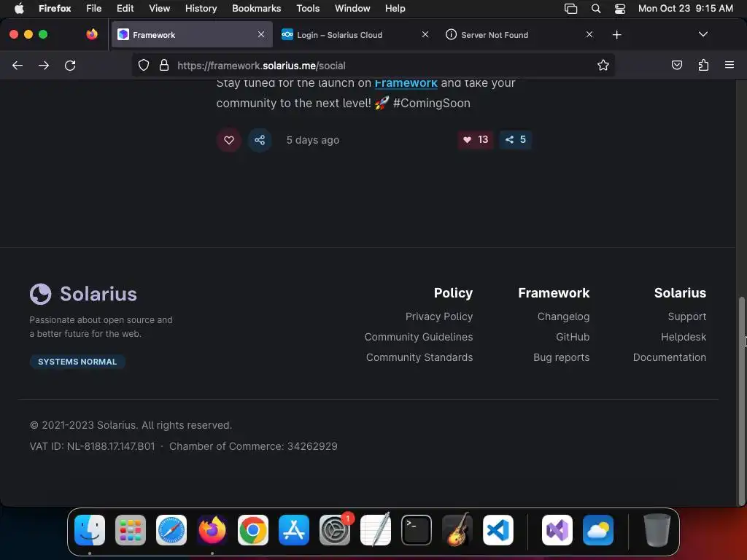The height and width of the screenshot is (560, 747).
Task: Open the Tools menu
Action: click(308, 8)
